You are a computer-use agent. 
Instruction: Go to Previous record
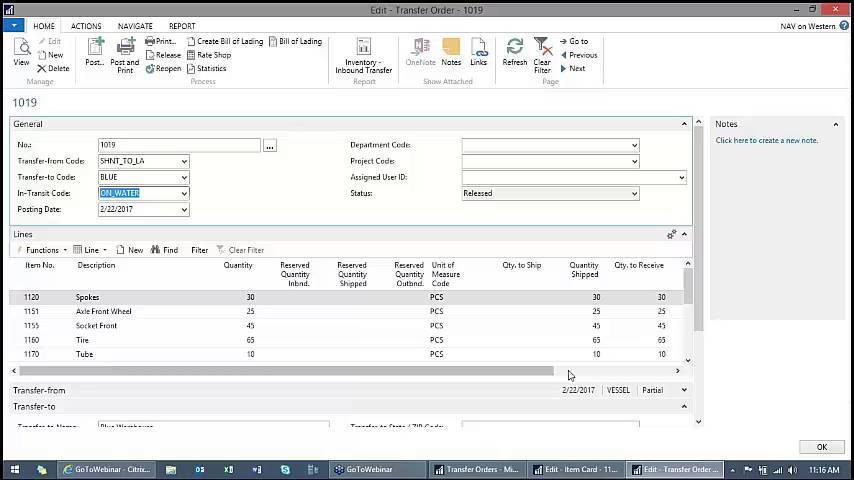tap(578, 55)
